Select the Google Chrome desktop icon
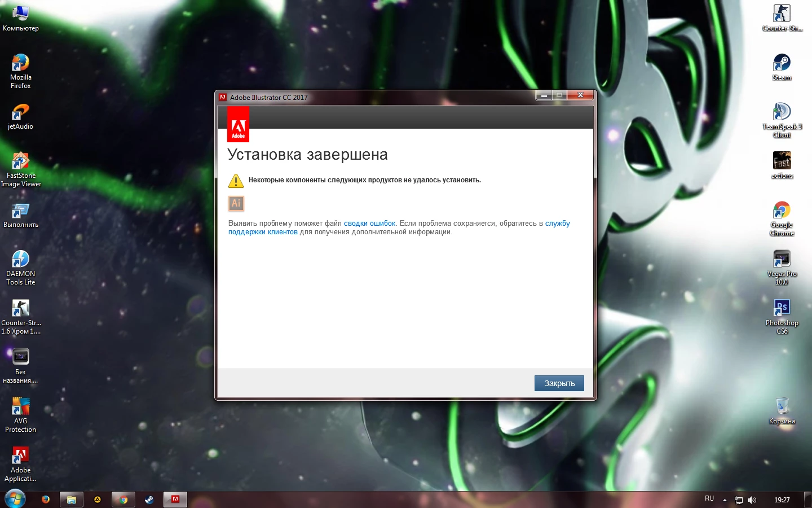Screen dimensions: 812x508 pos(782,218)
